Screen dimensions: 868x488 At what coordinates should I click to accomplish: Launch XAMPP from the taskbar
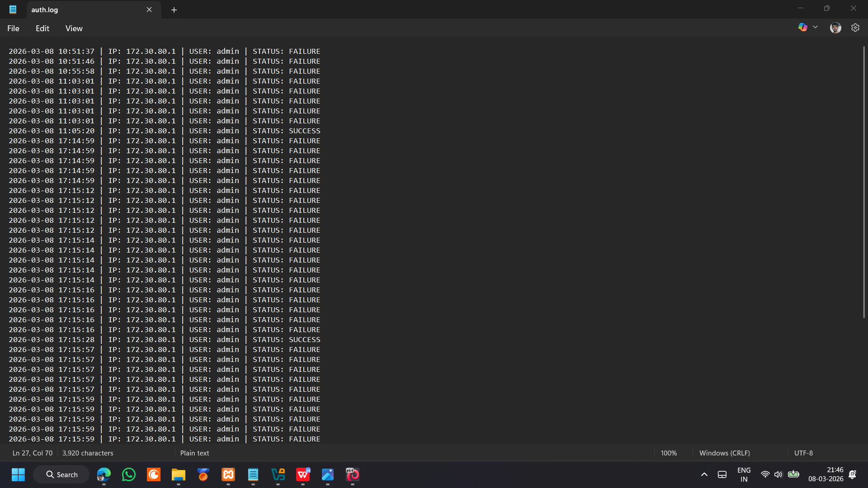click(228, 475)
